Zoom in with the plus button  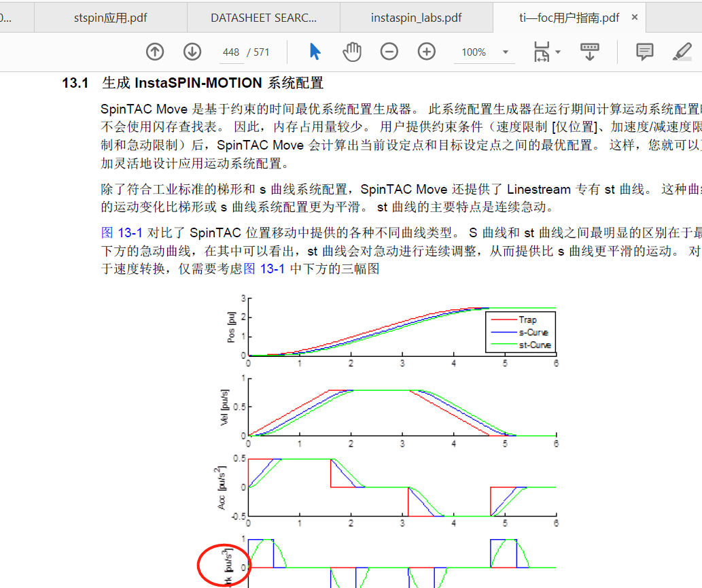(427, 52)
